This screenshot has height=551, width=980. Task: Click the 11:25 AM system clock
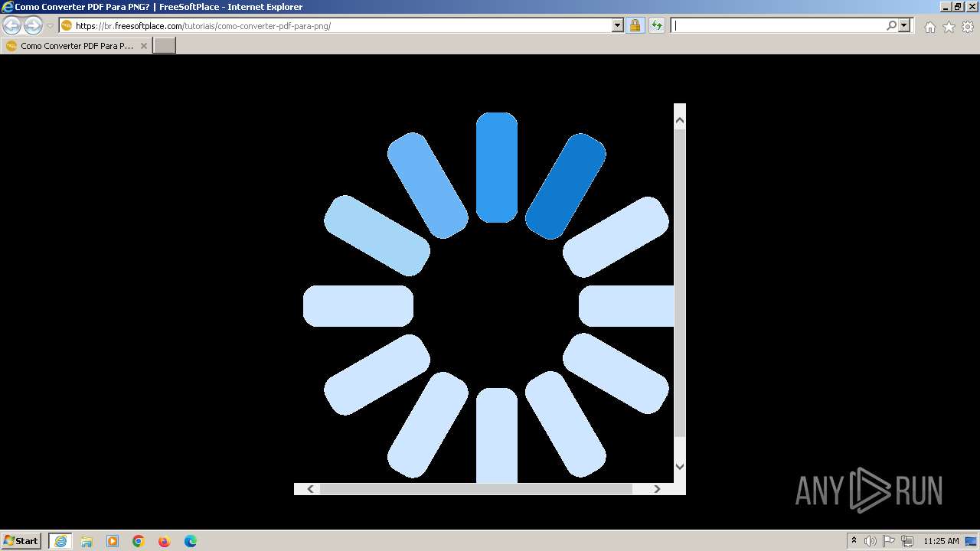[x=941, y=541]
